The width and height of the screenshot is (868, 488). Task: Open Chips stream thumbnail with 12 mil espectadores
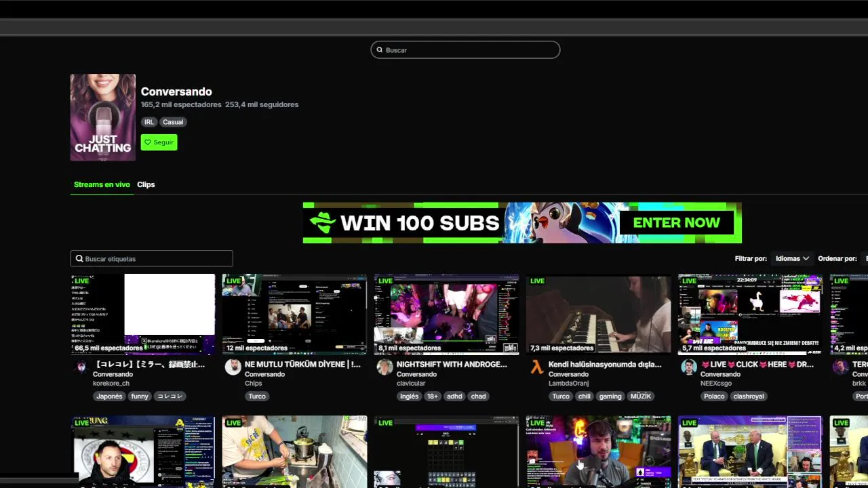click(294, 314)
